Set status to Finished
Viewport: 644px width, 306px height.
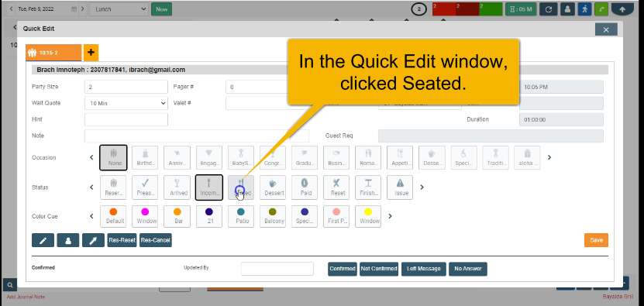(x=368, y=187)
